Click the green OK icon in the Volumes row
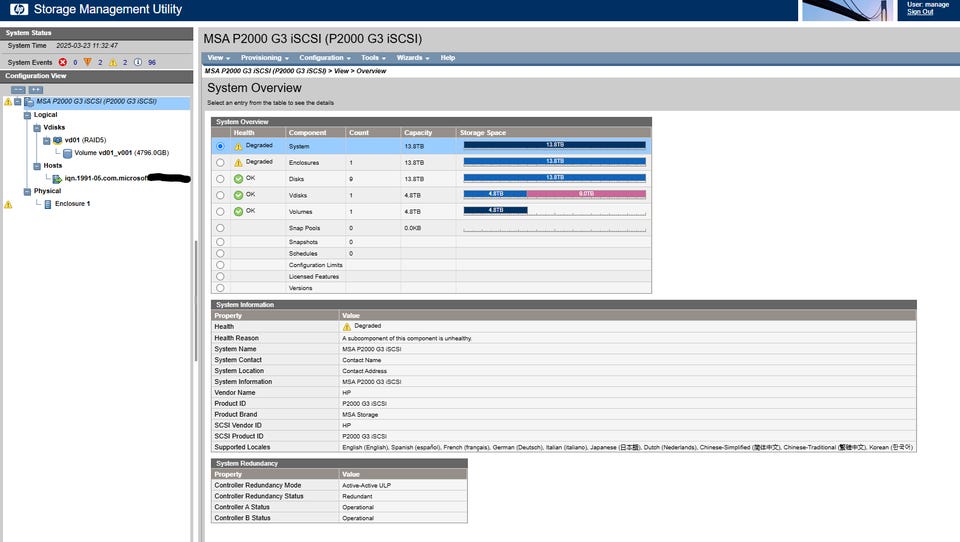Image resolution: width=960 pixels, height=542 pixels. click(x=238, y=211)
